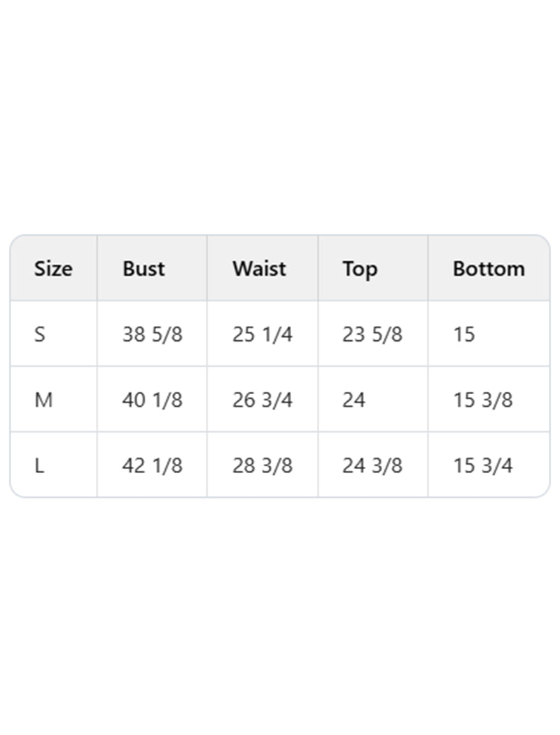Click the bottom value 15 for size S

[x=464, y=335]
